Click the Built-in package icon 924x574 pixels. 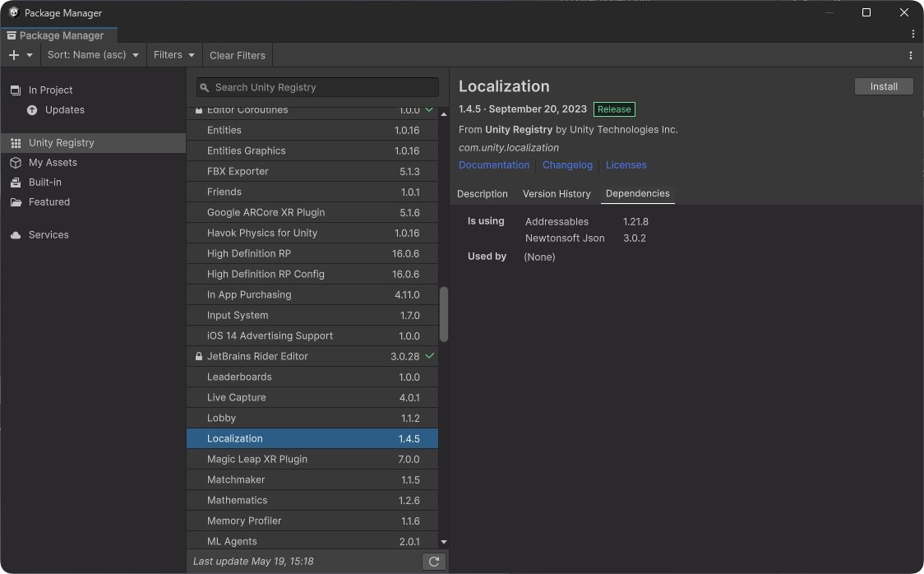pos(16,183)
